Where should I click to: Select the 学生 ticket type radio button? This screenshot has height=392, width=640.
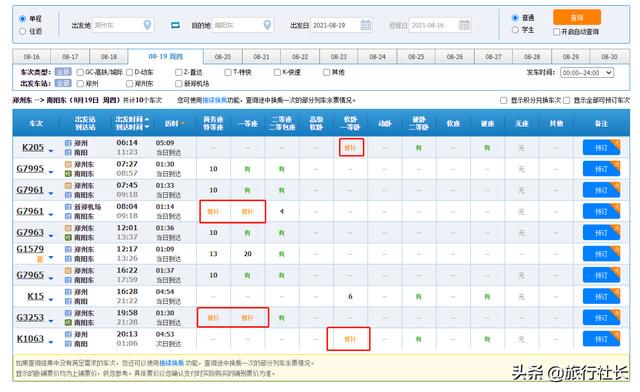click(x=515, y=30)
